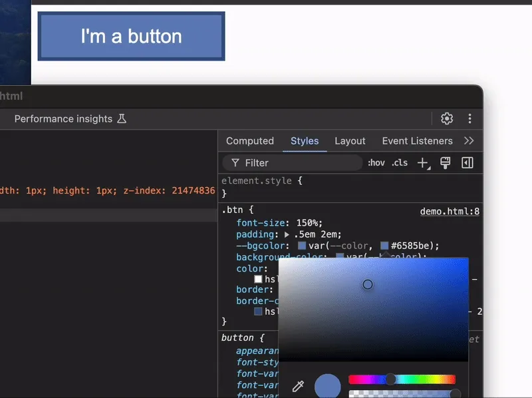The width and height of the screenshot is (532, 398).
Task: Click the "I'm a button" button
Action: tap(131, 37)
